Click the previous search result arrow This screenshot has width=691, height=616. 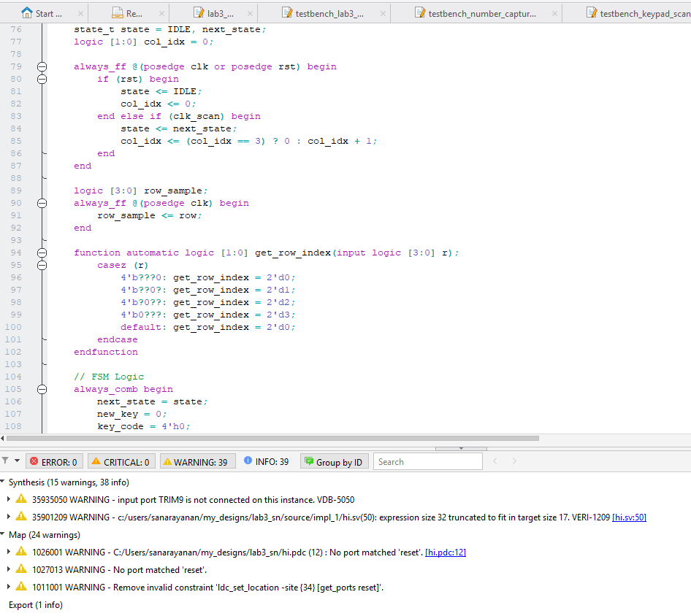495,462
